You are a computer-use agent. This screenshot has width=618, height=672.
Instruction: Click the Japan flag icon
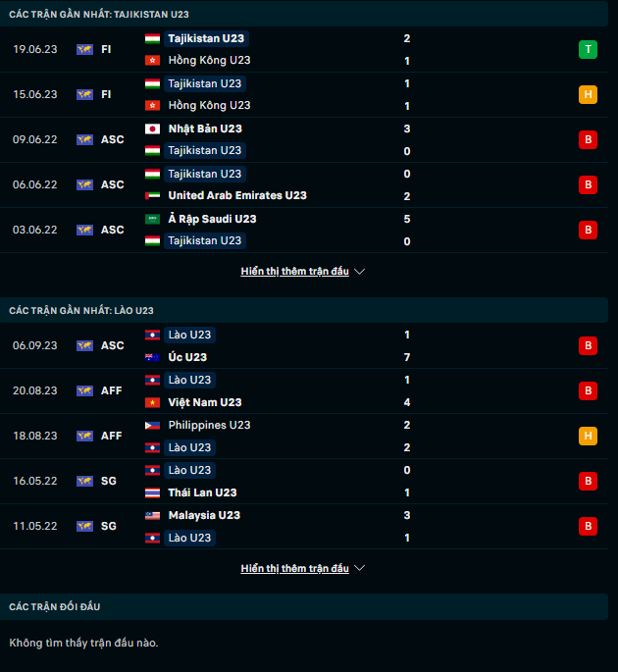[152, 129]
